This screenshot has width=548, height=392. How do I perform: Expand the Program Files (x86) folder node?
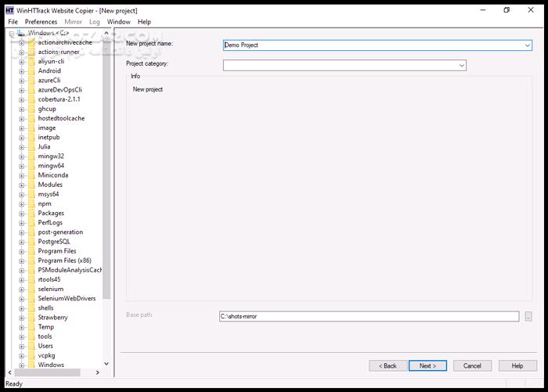tap(22, 261)
